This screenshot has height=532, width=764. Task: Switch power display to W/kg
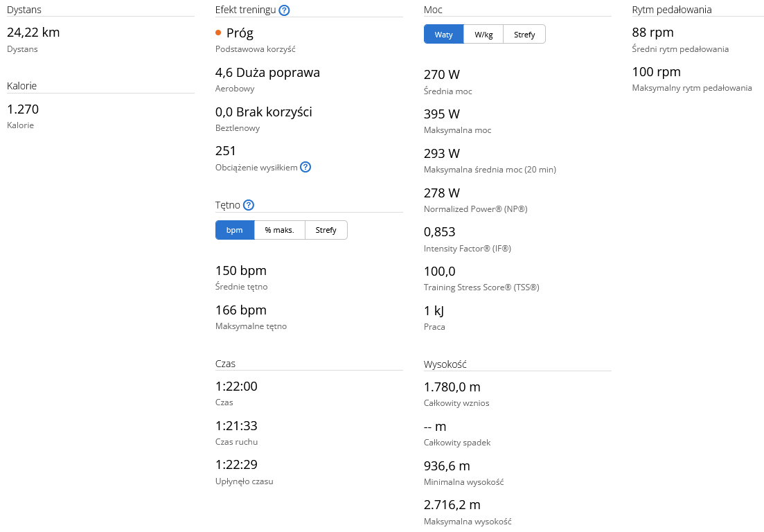pos(483,35)
